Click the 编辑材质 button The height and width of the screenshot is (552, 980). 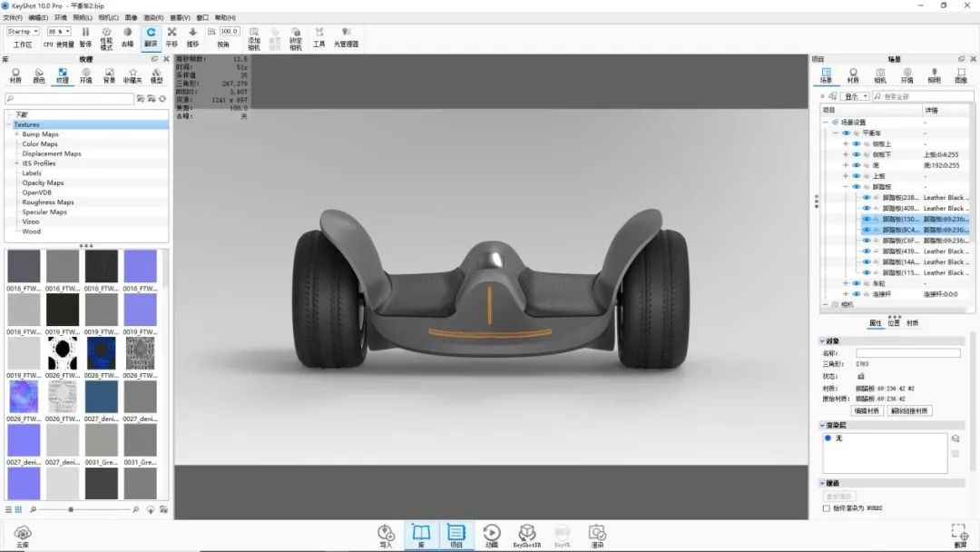click(x=867, y=410)
